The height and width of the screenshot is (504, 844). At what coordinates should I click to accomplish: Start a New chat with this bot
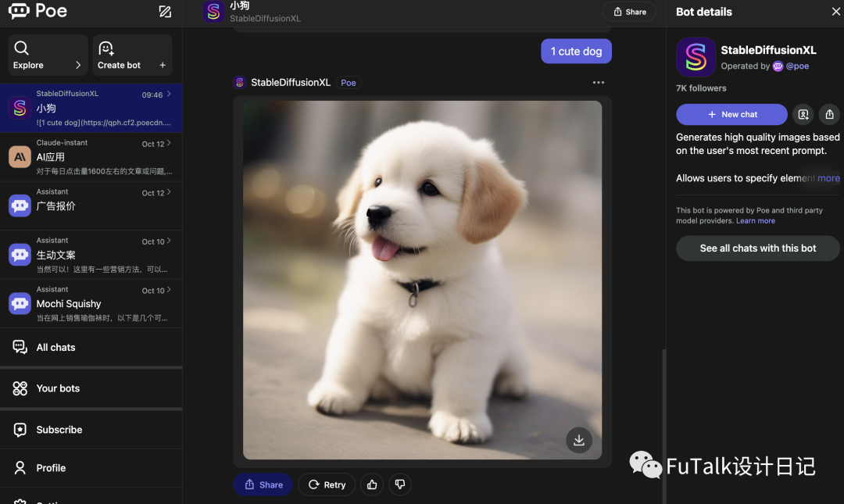pos(731,114)
